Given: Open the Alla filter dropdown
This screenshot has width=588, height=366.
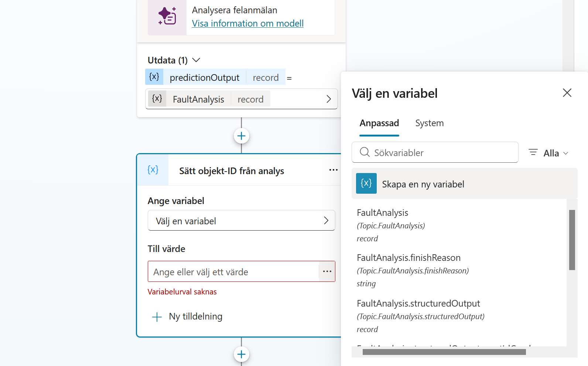Looking at the screenshot, I should point(548,153).
